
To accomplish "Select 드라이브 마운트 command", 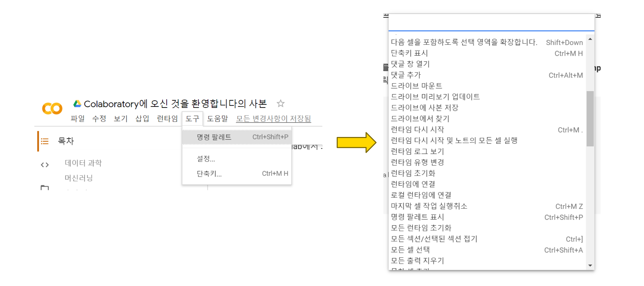I will tap(416, 86).
